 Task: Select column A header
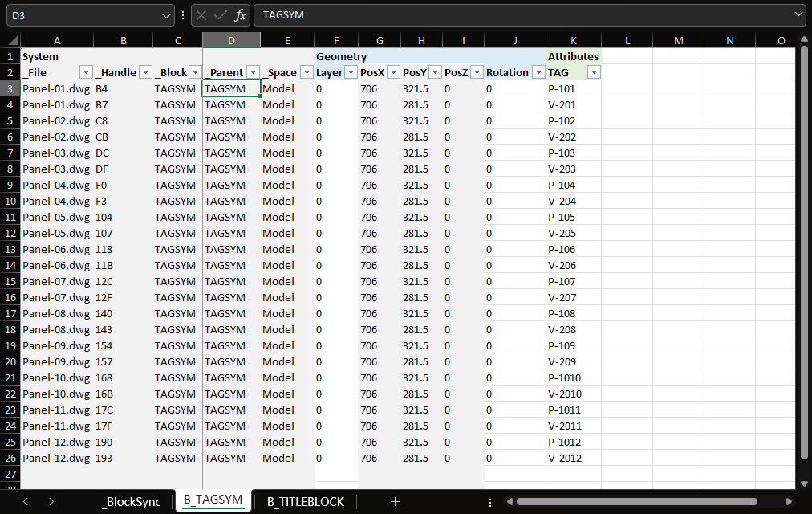pyautogui.click(x=57, y=40)
